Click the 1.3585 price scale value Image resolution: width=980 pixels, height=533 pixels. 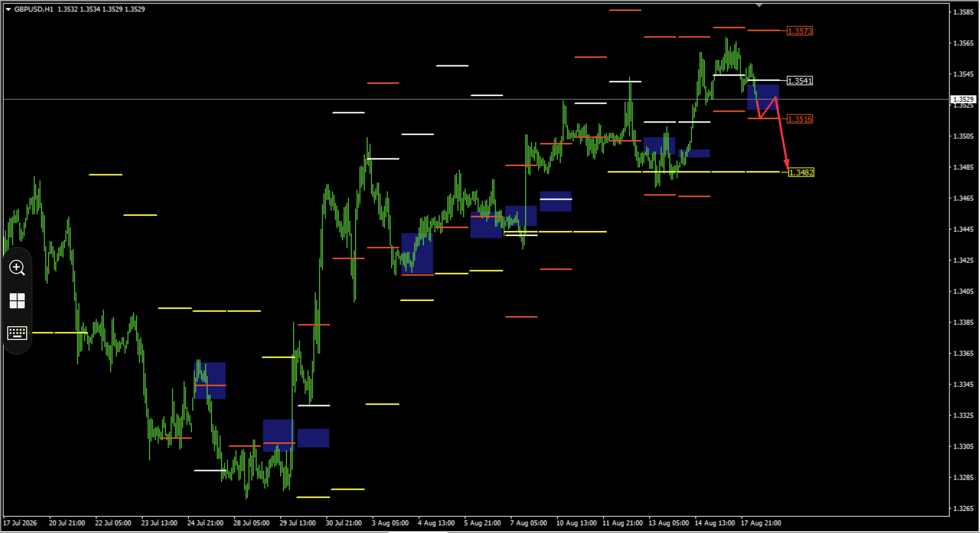[x=963, y=12]
